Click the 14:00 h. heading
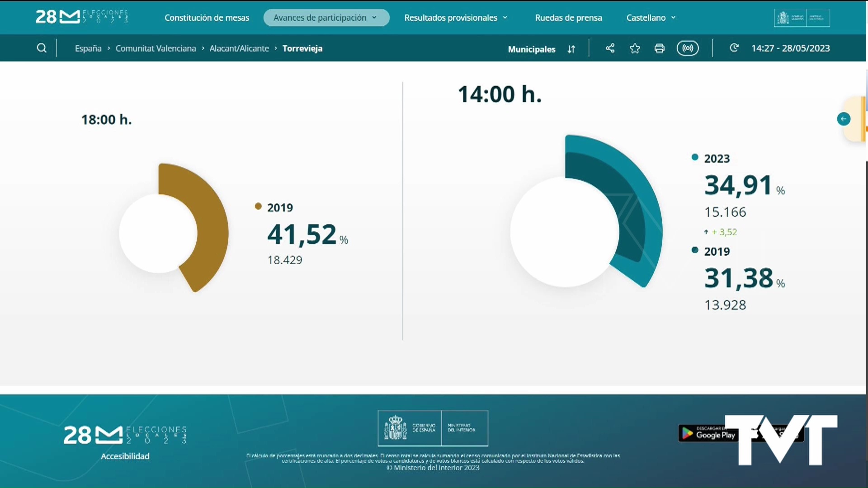868x488 pixels. [x=500, y=94]
